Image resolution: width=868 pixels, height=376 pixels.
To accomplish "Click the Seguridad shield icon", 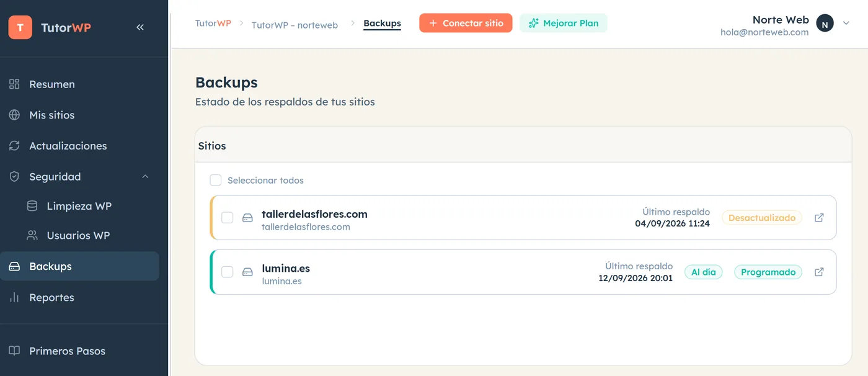I will click(x=14, y=177).
